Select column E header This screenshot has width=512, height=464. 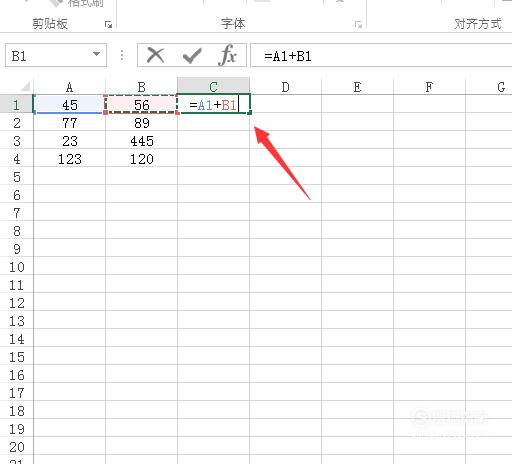[357, 87]
